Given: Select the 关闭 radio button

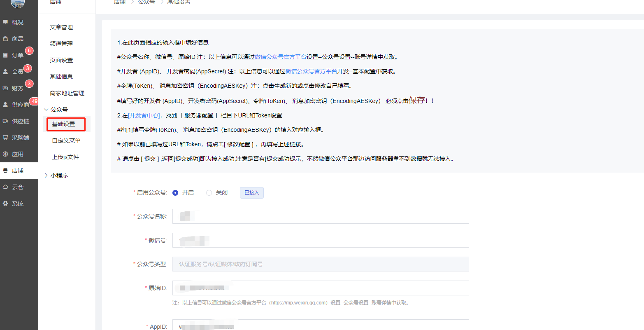Looking at the screenshot, I should pos(209,193).
